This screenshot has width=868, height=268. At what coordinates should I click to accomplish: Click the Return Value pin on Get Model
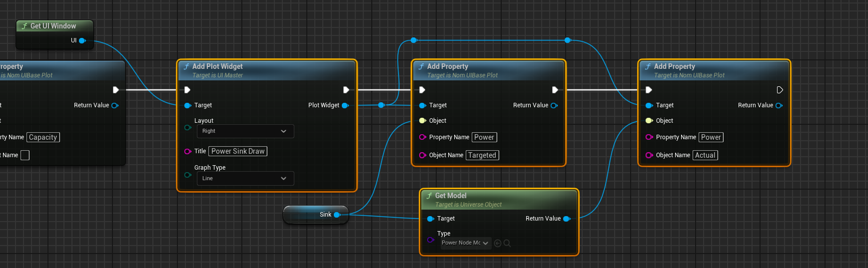coord(567,219)
